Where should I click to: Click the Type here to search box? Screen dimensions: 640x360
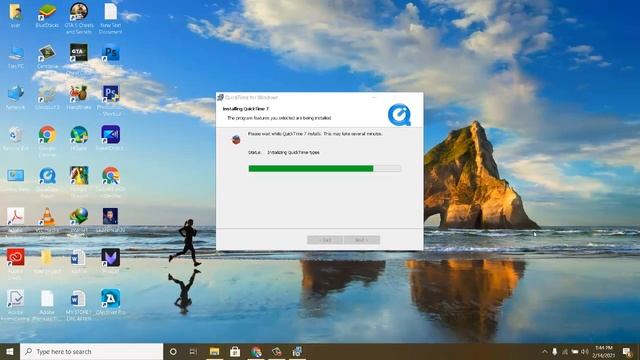click(91, 351)
